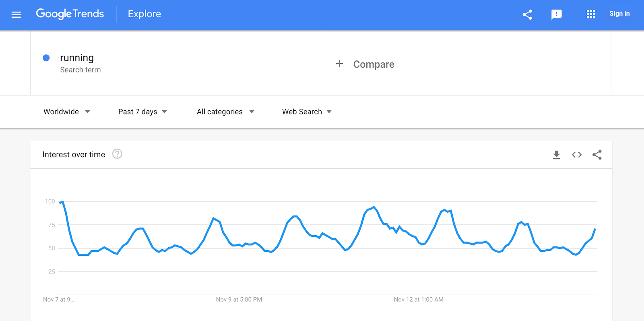
Task: Download the Interest over time CSV
Action: coord(556,155)
